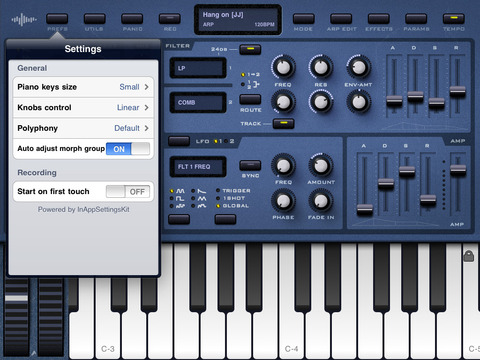Enable LFO GLOBAL mode
Screen dimensions: 480x360
pos(233,206)
